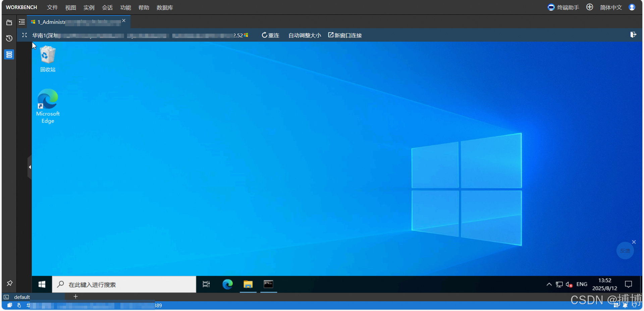
Task: Click the exit session icon on toolbar right
Action: coord(633,35)
